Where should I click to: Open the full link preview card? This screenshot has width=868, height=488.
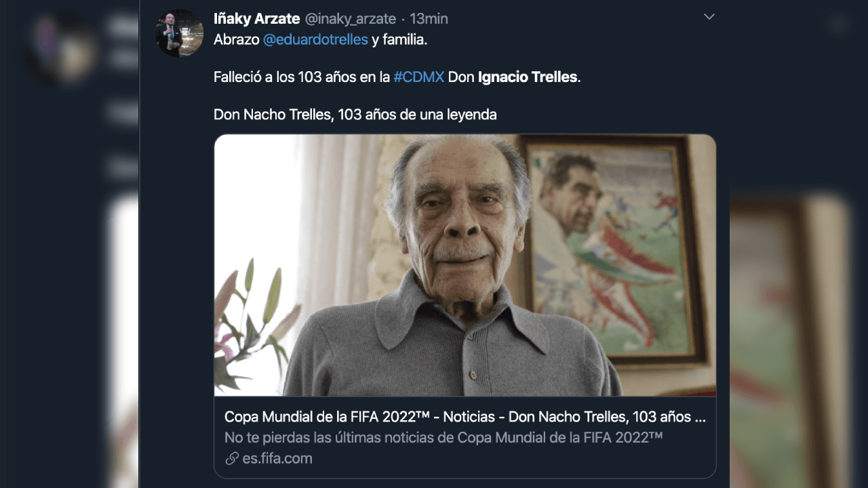coord(465,437)
